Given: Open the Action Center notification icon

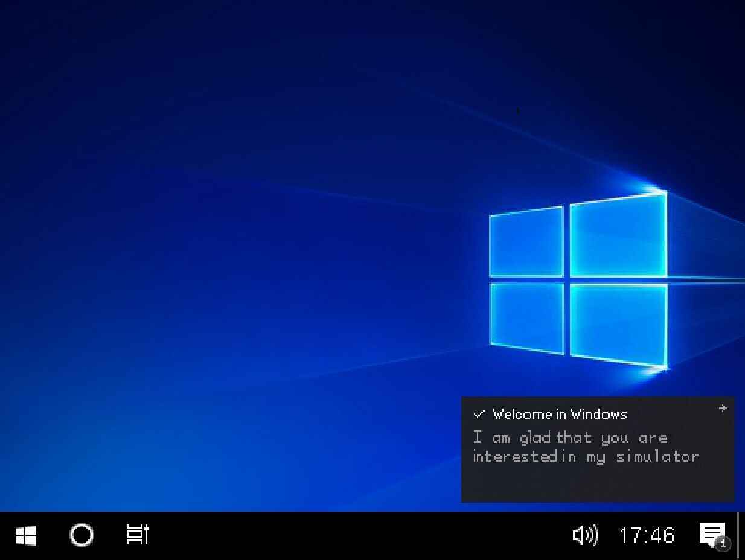Looking at the screenshot, I should 714,536.
